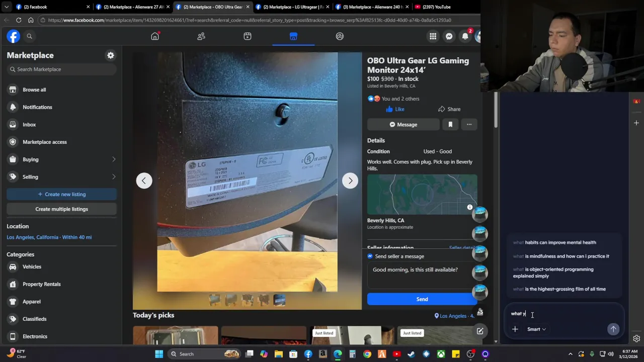644x362 pixels.
Task: Open the Amazon app in the taskbar
Action: point(323,354)
